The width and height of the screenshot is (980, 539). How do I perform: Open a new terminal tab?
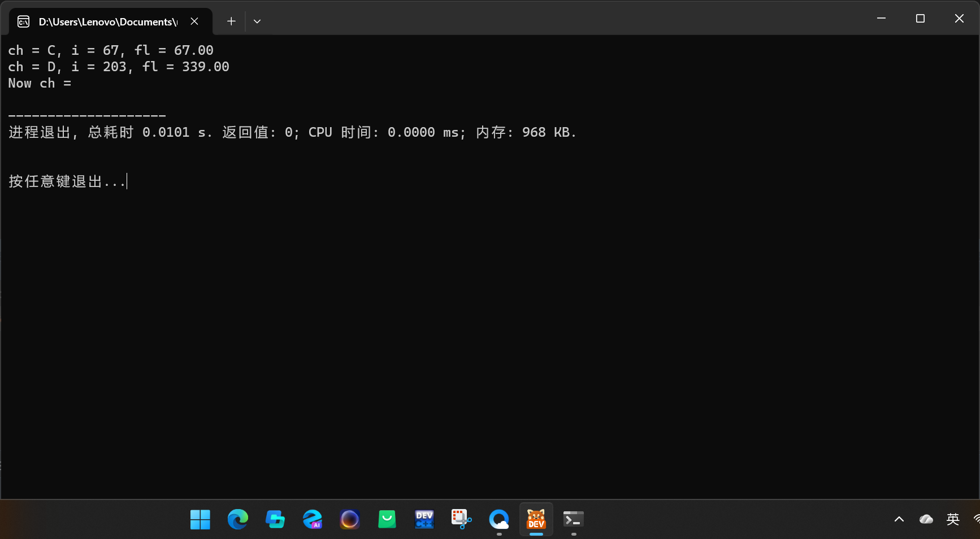(231, 21)
